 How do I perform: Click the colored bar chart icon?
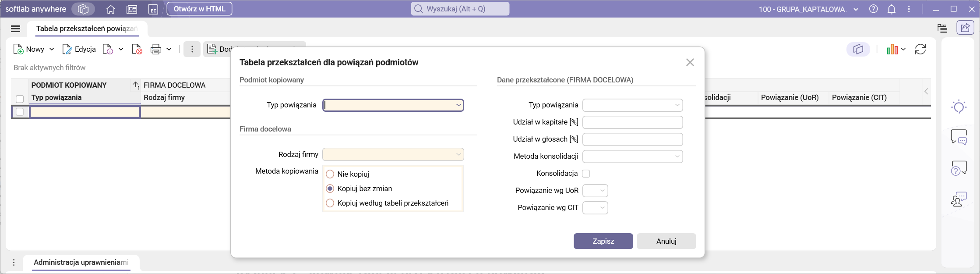tap(892, 49)
